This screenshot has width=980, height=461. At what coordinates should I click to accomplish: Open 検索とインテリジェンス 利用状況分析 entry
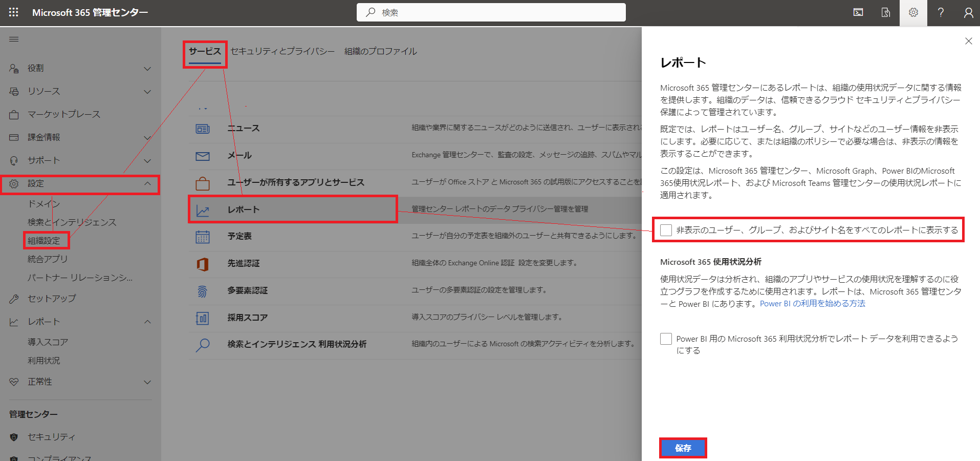coord(297,344)
